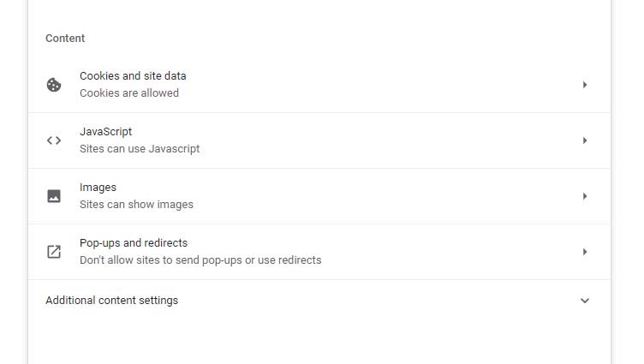
Task: Open the JavaScript row arrow
Action: click(x=584, y=140)
